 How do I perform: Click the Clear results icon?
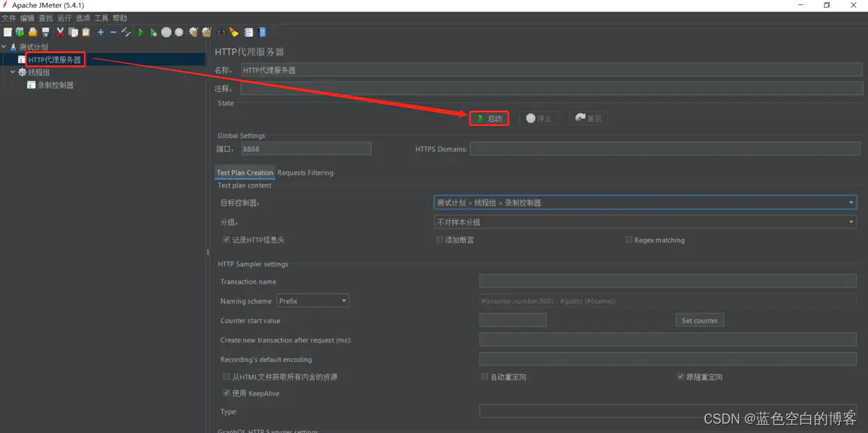[193, 32]
